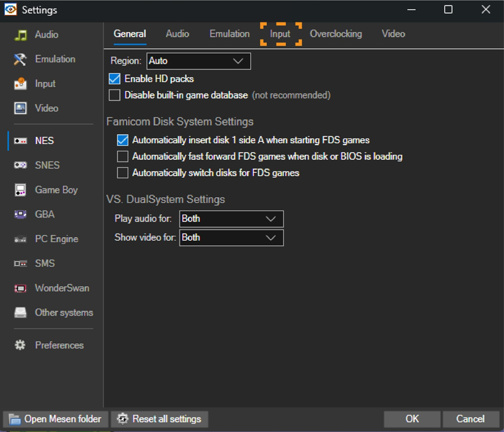Enable automatically switch disks for FDS games

coord(123,173)
